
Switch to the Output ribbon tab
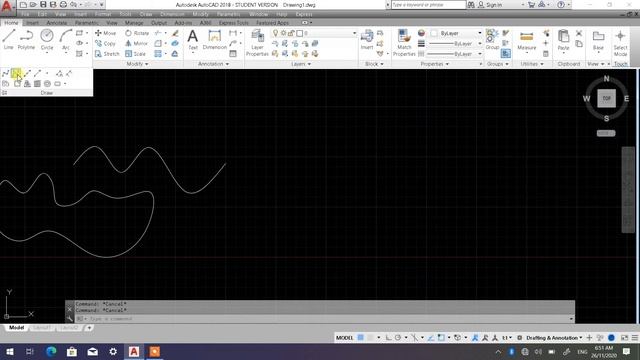coord(159,23)
